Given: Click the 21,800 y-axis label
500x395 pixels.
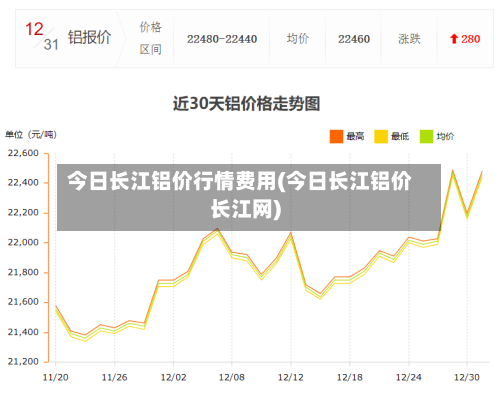Looking at the screenshot, I should 23,272.
